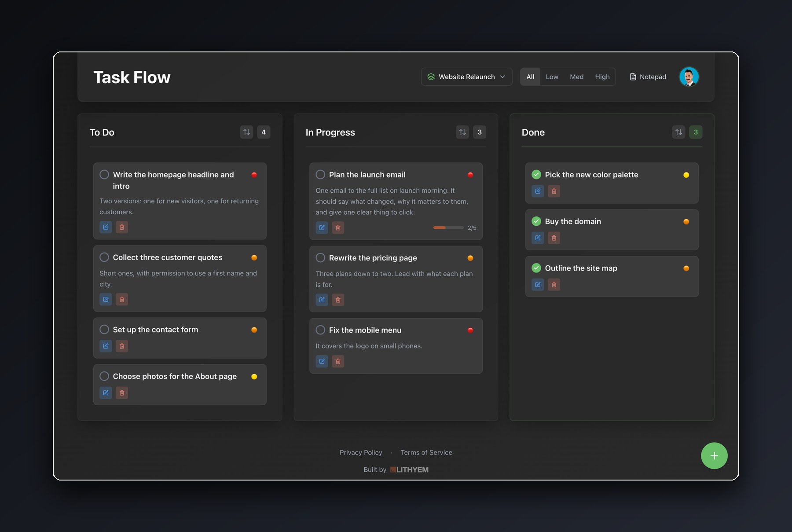Click edit icon on 'Collect three customer quotes'
The width and height of the screenshot is (792, 532).
click(x=106, y=300)
